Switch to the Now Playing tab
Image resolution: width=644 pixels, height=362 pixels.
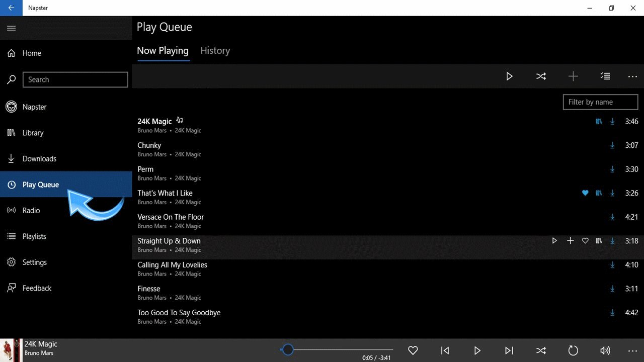point(163,51)
